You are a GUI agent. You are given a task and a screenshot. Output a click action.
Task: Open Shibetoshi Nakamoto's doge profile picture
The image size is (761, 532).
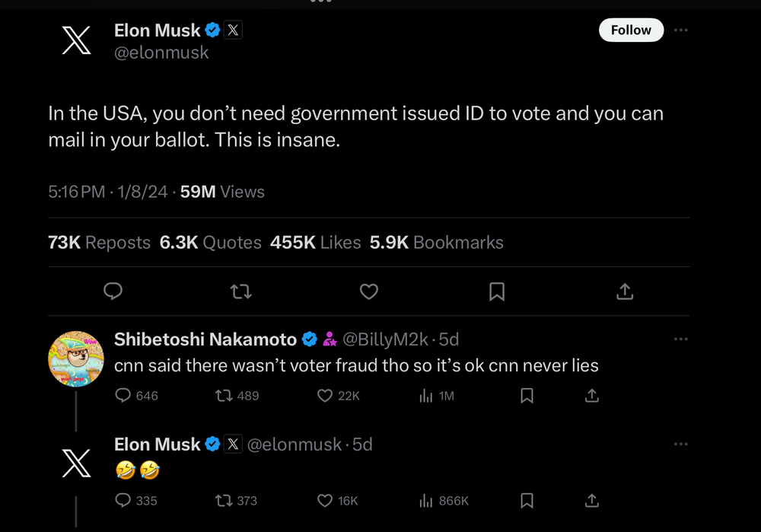76,358
